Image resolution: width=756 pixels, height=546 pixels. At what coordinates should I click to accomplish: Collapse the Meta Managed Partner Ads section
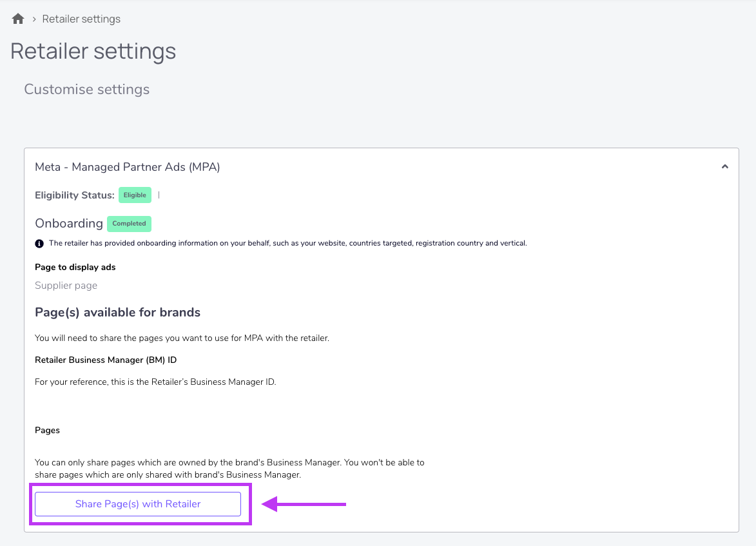724,166
